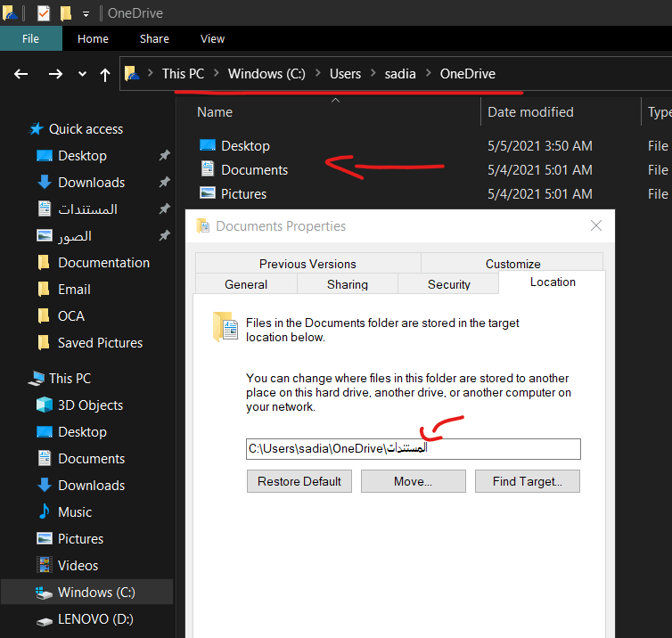Viewport: 672px width, 638px height.
Task: Click the 5/5/2021 3:50 AM date cell
Action: click(540, 145)
